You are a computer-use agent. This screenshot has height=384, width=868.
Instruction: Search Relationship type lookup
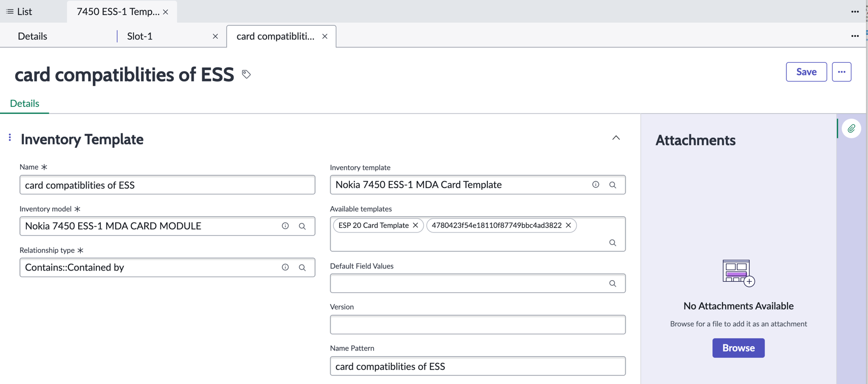[x=302, y=267]
